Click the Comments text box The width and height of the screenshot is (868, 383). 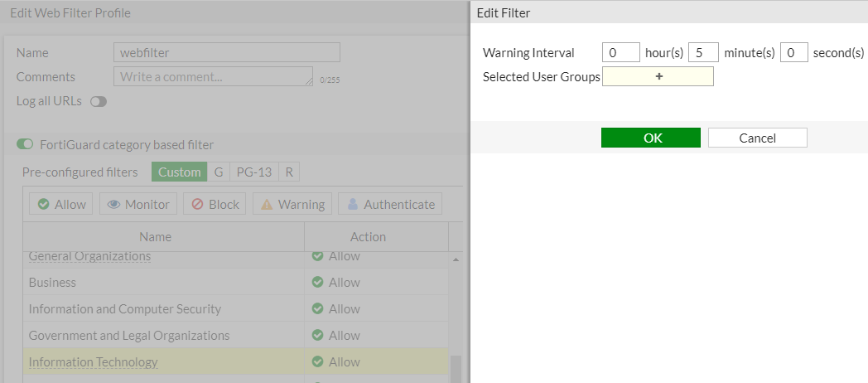coord(213,76)
